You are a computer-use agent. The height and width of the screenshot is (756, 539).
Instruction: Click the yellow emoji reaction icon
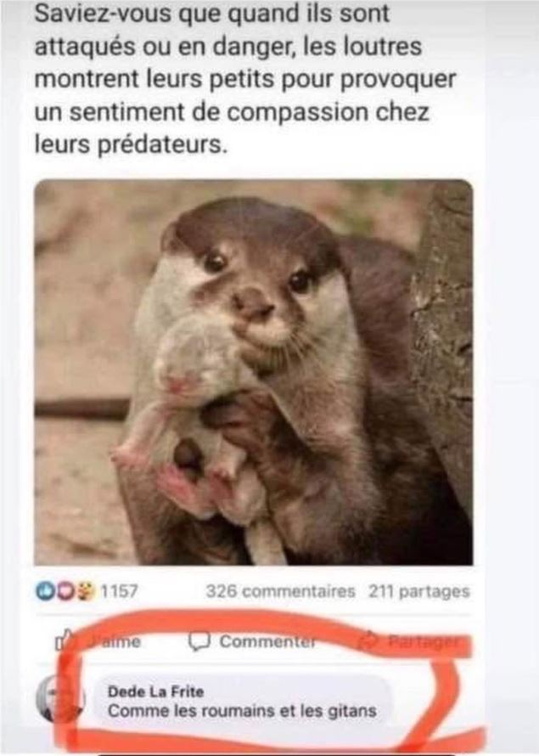(87, 591)
